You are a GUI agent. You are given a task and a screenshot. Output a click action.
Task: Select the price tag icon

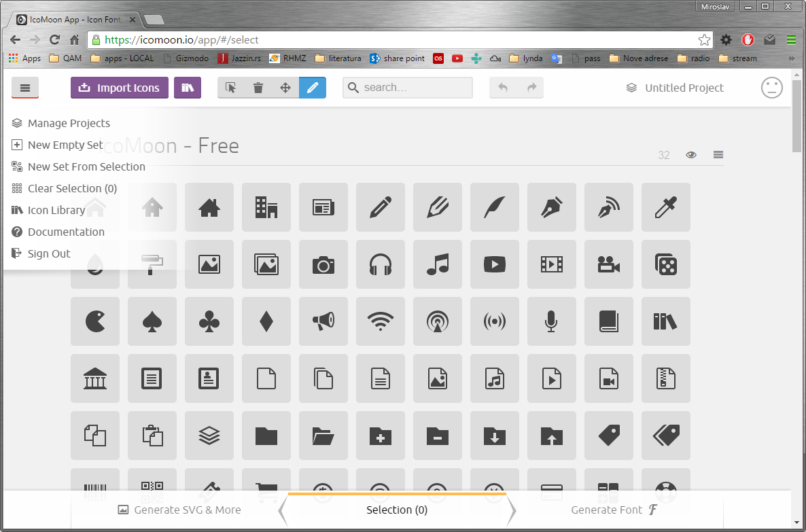coord(609,436)
